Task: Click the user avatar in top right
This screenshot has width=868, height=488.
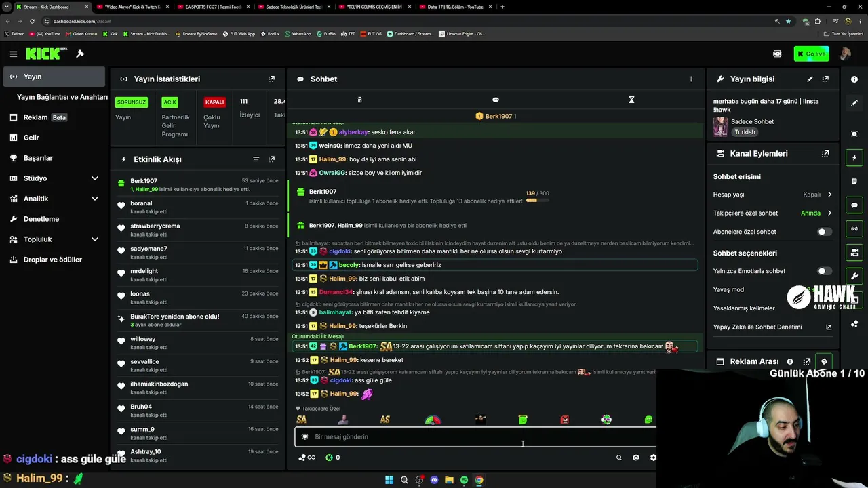Action: pos(845,54)
